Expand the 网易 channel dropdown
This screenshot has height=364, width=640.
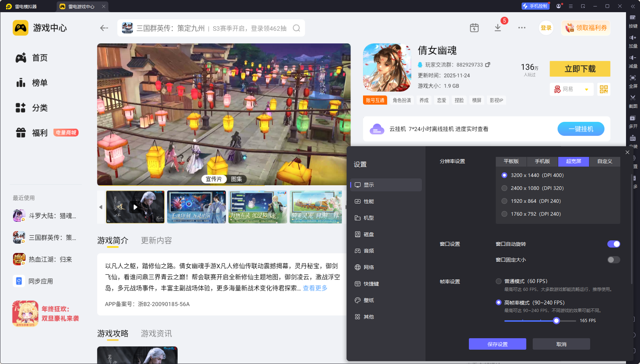tap(571, 89)
